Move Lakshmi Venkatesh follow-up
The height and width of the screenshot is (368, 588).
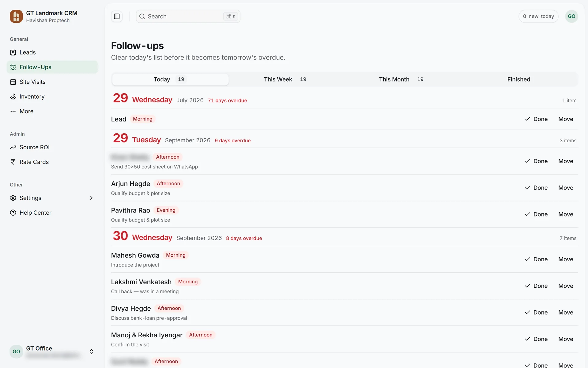(566, 286)
